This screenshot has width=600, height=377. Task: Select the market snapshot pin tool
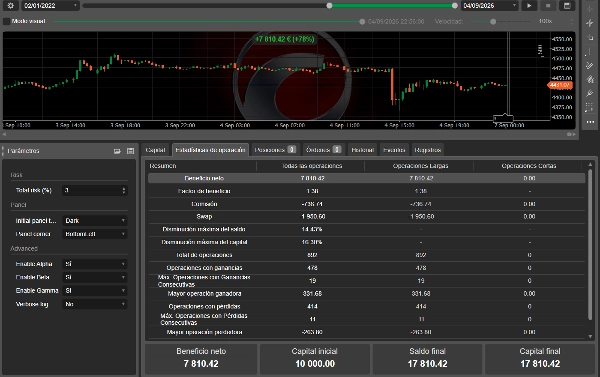point(590,23)
